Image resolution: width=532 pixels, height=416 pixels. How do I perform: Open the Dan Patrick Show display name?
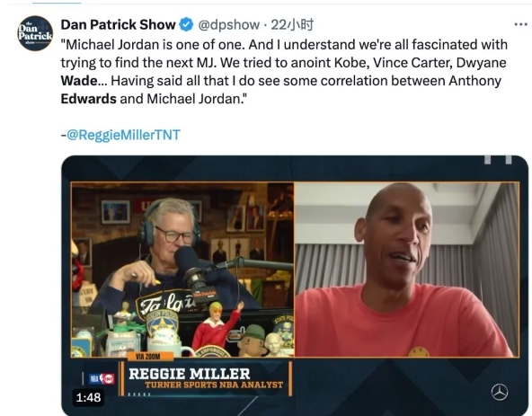118,25
